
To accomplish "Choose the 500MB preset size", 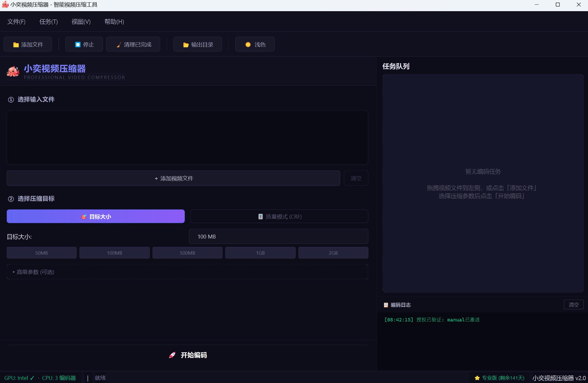I will click(x=187, y=253).
